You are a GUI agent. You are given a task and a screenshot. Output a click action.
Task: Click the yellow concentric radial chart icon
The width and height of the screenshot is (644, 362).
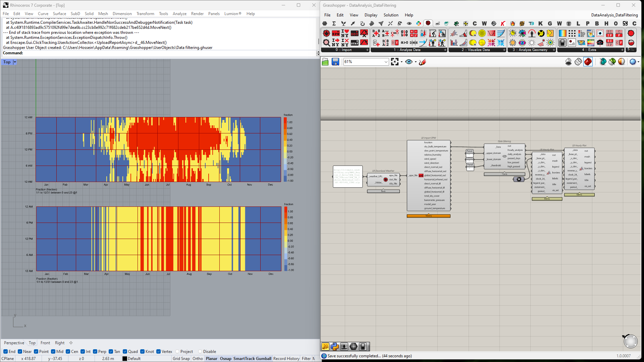coord(482,33)
